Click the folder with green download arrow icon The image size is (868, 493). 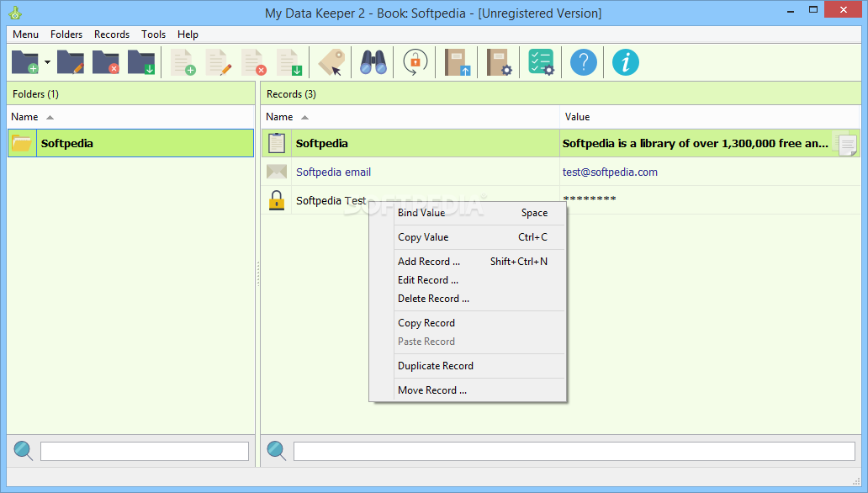point(141,62)
